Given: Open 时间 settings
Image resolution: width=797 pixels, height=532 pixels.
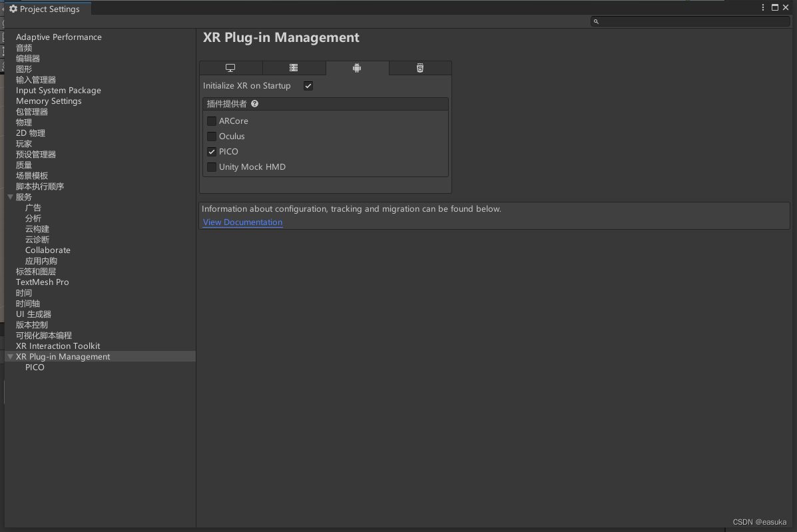Looking at the screenshot, I should tap(24, 293).
